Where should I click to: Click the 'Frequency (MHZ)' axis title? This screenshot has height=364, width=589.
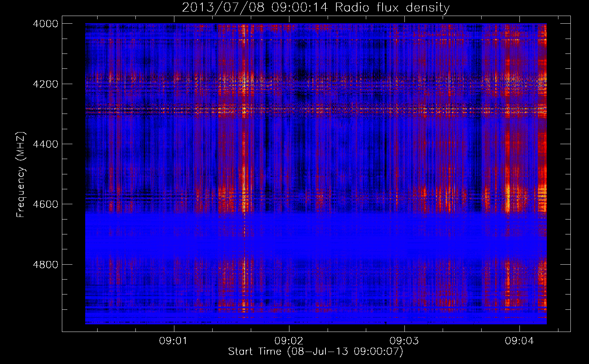(21, 175)
